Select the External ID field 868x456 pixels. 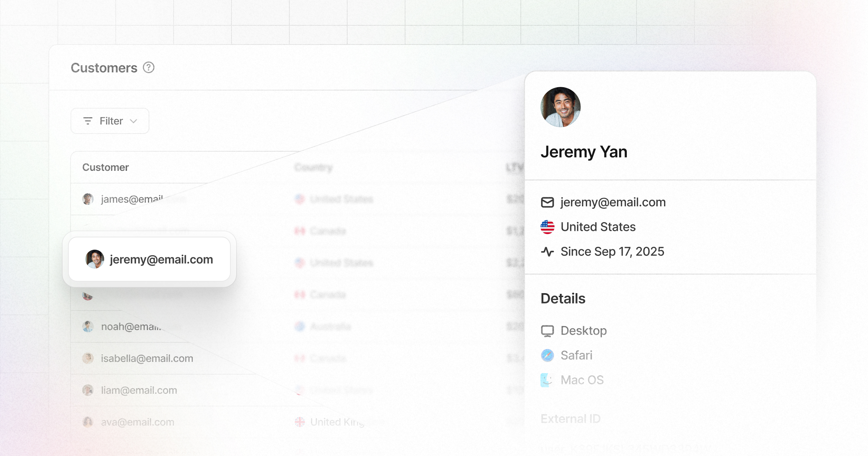point(571,418)
